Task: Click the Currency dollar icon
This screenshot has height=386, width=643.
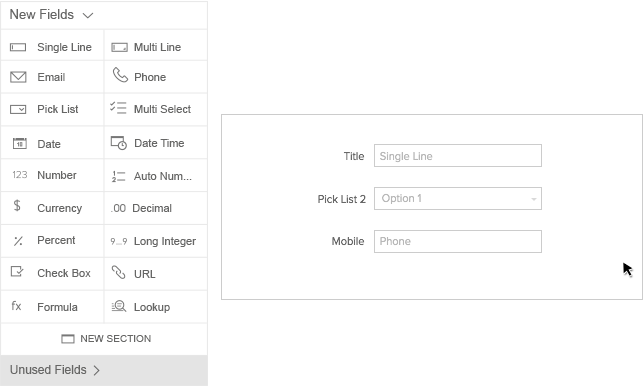Action: coord(17,205)
